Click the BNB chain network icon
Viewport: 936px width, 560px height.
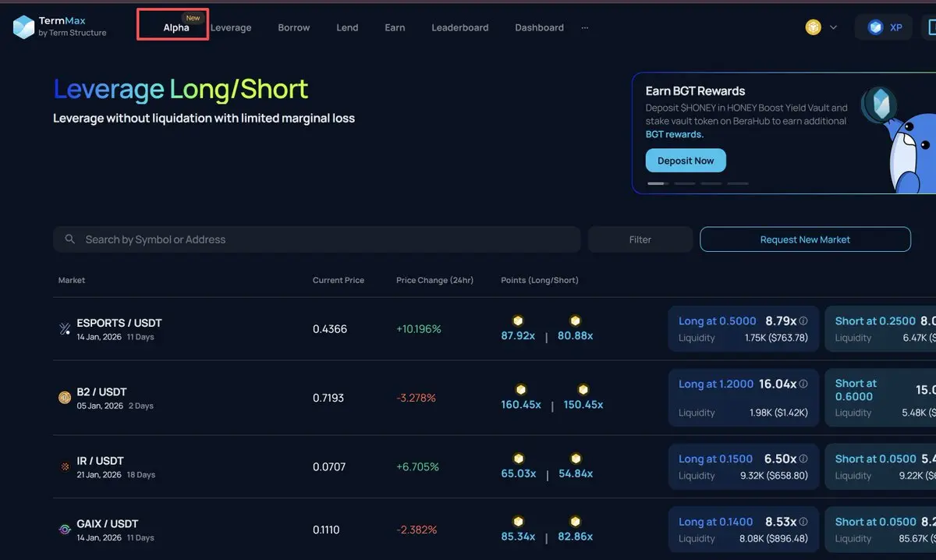[x=814, y=27]
